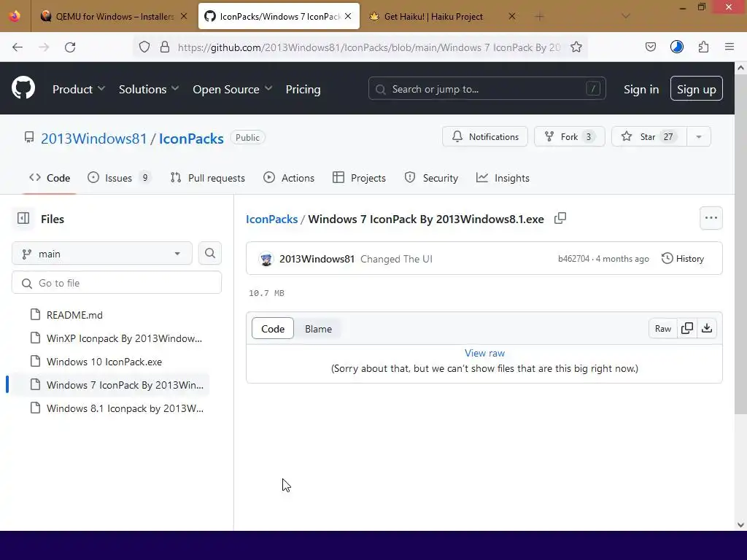Open Windows 10 IconPack.exe in file tree
Viewport: 747px width, 560px height.
coord(104,362)
